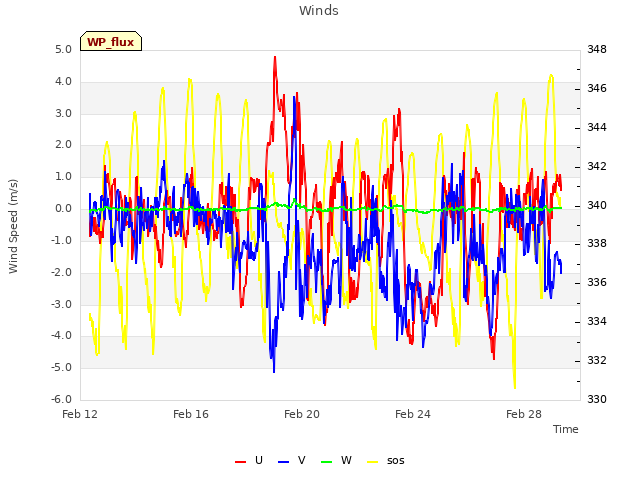640x480 pixels.
Task: Click the lowest blue V trough near Feb 19
Action: point(274,371)
